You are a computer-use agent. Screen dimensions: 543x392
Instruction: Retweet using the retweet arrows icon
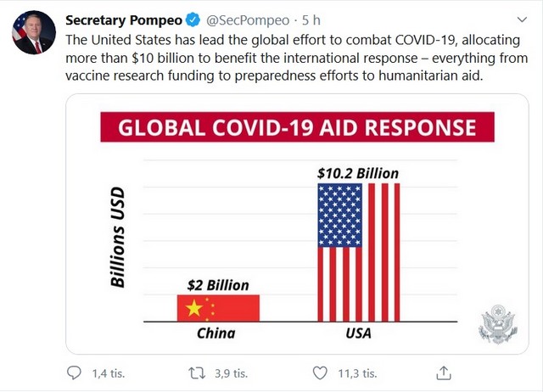(197, 373)
